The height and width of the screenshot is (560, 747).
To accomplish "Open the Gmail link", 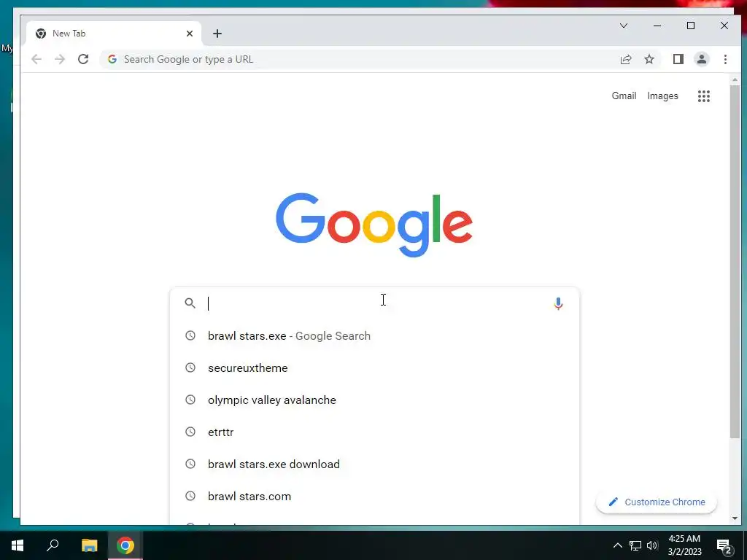I will coord(624,96).
